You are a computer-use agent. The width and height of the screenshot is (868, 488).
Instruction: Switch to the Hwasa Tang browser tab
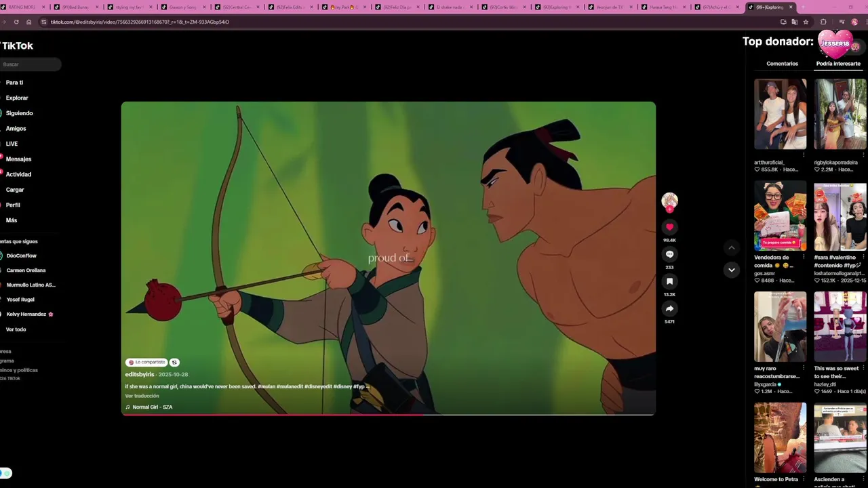665,7
